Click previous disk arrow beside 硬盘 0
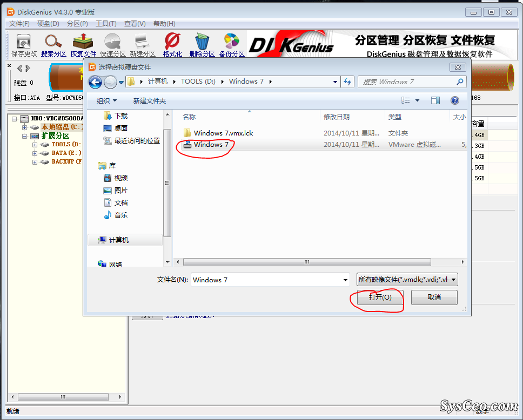The height and width of the screenshot is (420, 523). [19, 69]
